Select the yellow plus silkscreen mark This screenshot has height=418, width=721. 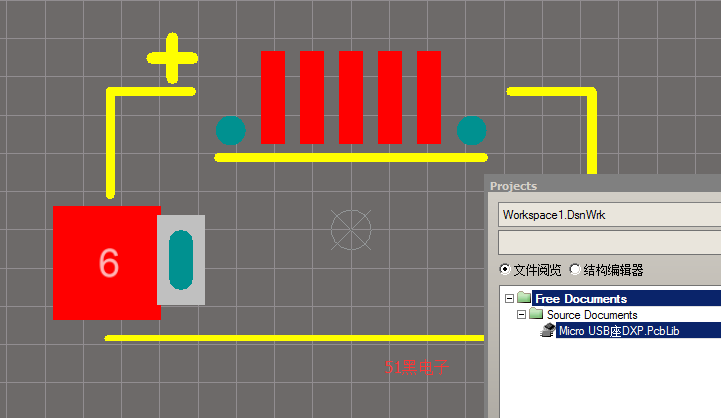(172, 58)
